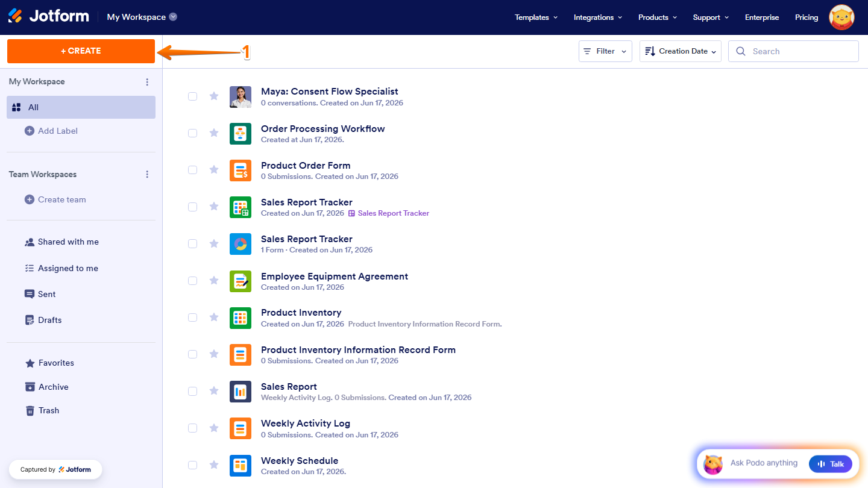Click Ask Podo anything field
This screenshot has width=868, height=488.
(764, 463)
